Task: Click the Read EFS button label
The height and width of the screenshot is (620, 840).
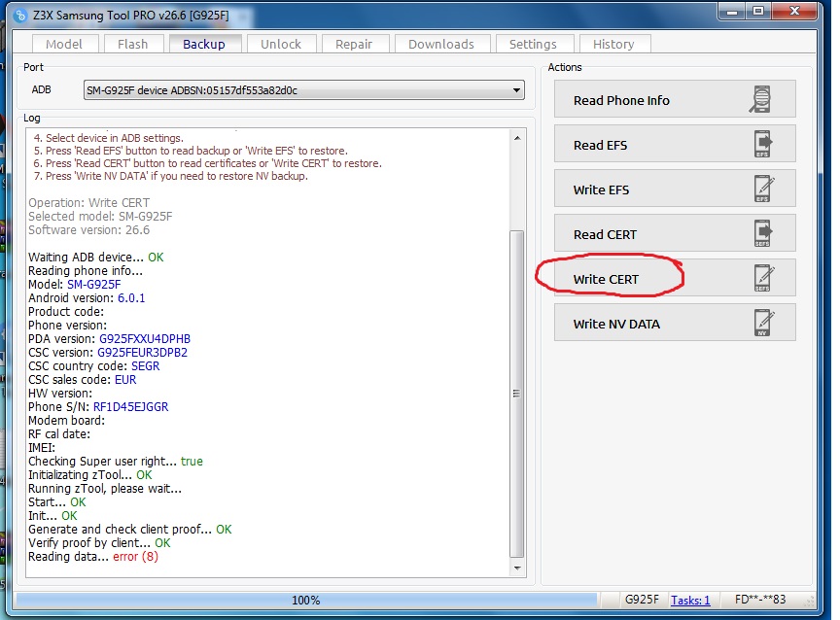Action: pos(600,145)
